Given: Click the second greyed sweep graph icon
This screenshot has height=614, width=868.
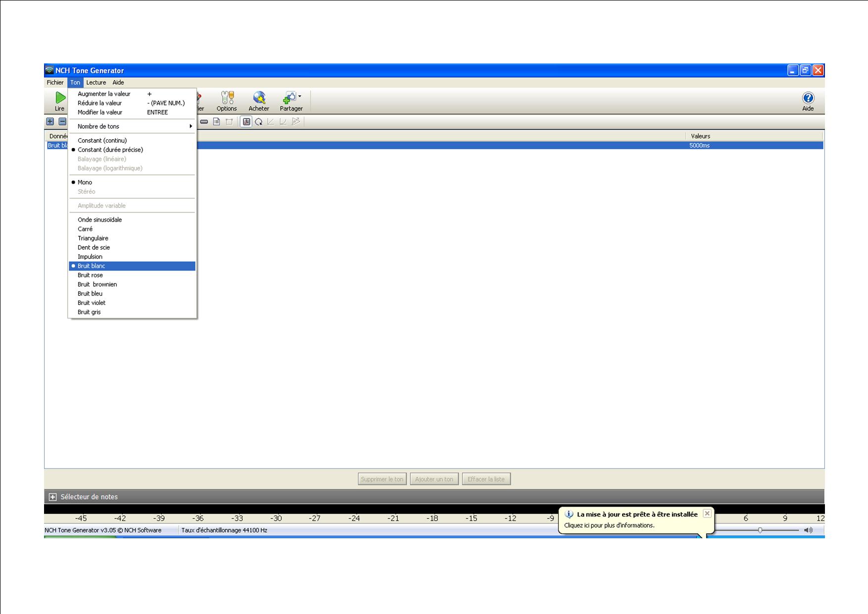Looking at the screenshot, I should (283, 122).
